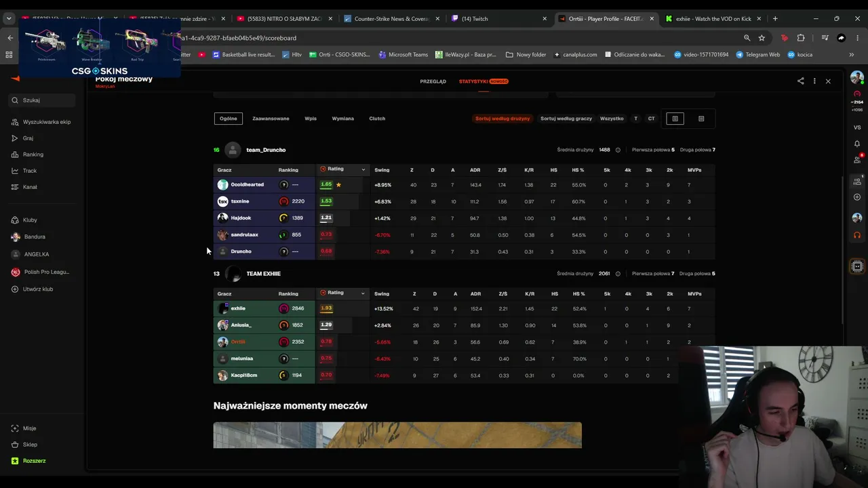
Task: Expand Rating dropdown for team_Druncho table
Action: pos(363,169)
